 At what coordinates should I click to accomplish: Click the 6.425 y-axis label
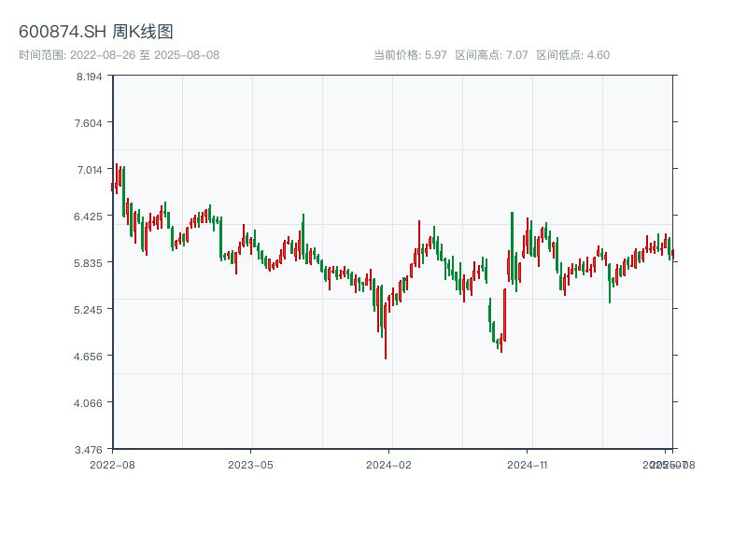pyautogui.click(x=90, y=217)
